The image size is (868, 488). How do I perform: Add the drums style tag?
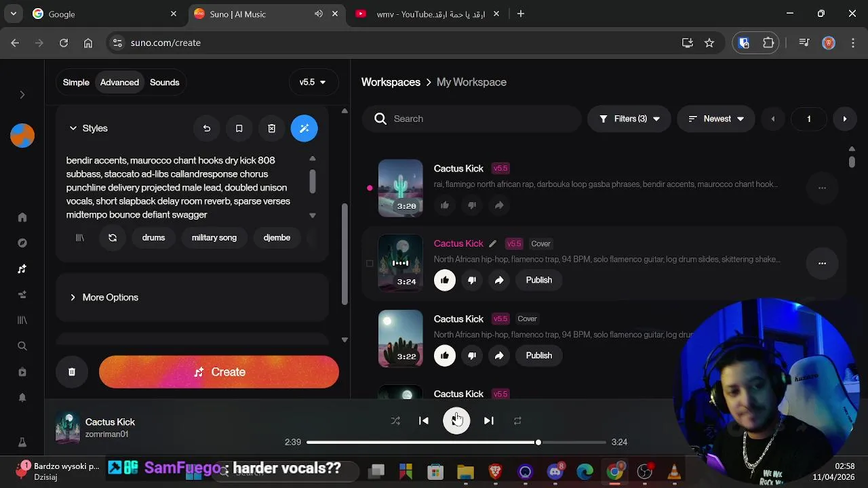(153, 238)
